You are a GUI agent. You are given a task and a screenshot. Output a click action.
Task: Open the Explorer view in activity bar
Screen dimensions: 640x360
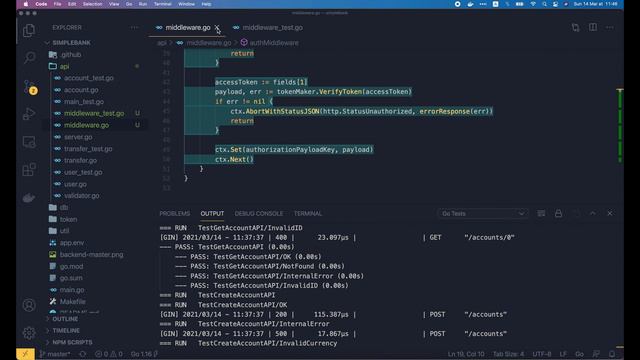[x=29, y=31]
